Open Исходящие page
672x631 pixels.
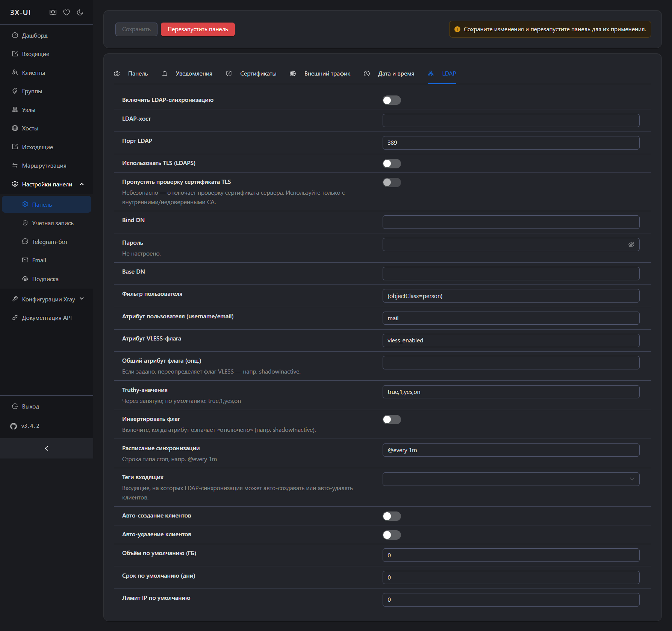[47, 147]
